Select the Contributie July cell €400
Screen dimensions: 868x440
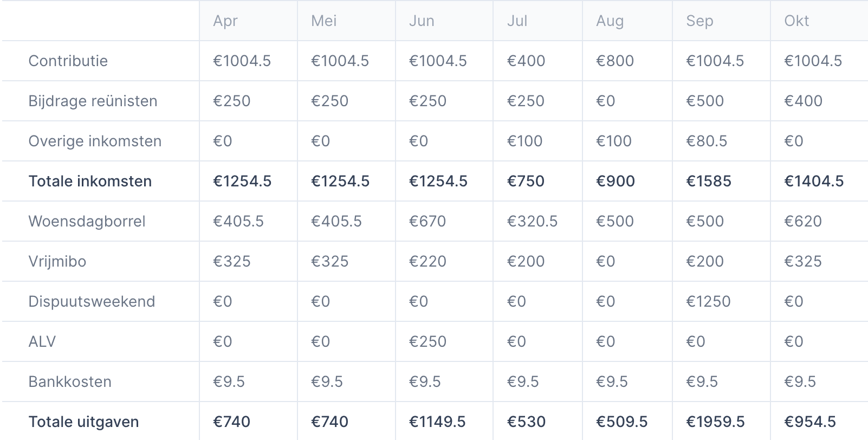(526, 61)
